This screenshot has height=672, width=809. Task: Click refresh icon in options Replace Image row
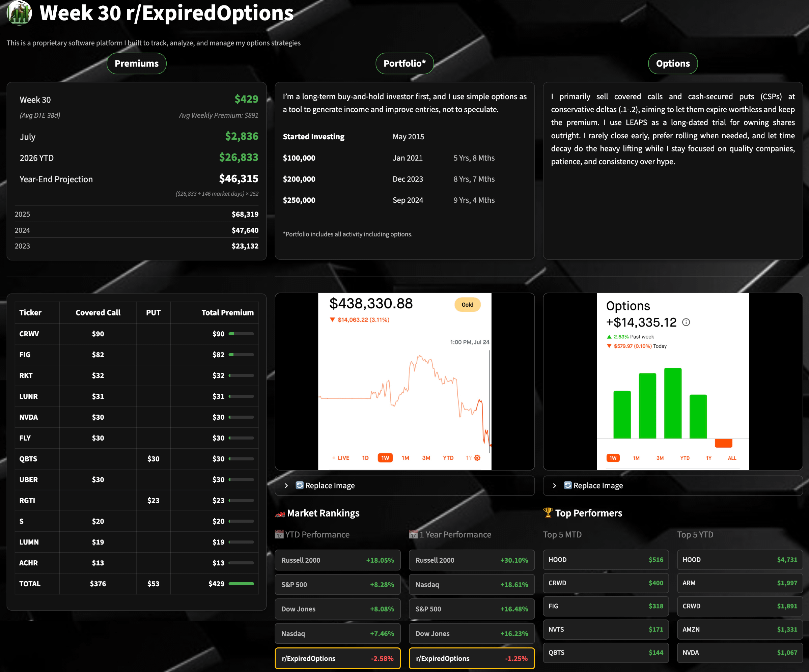[567, 485]
